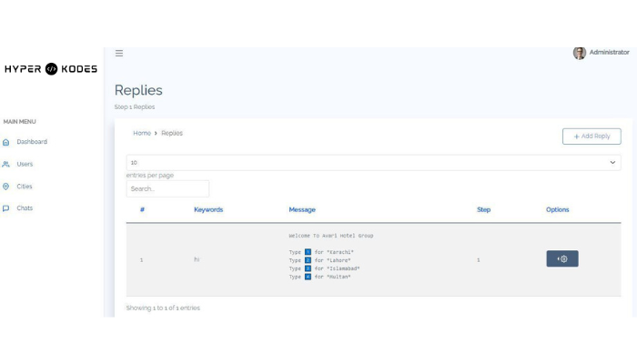This screenshot has width=637, height=364.
Task: Click the Chats speech bubble icon
Action: [x=6, y=208]
